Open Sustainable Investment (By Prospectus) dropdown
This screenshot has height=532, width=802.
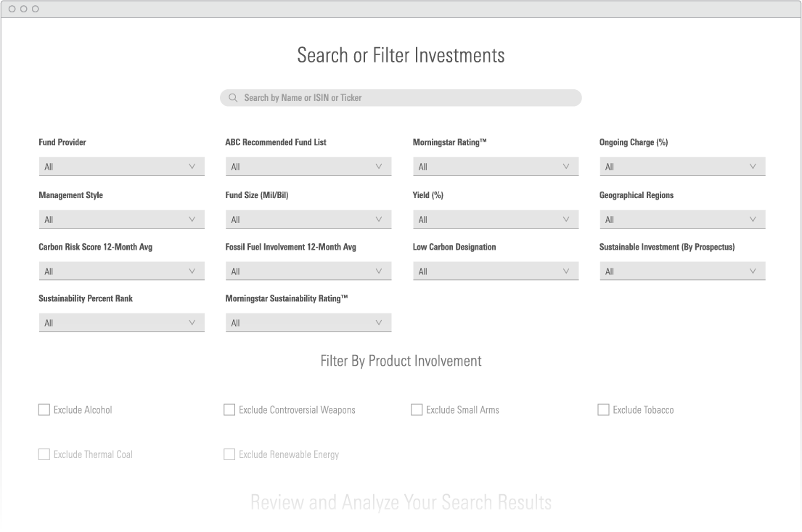[x=682, y=271]
